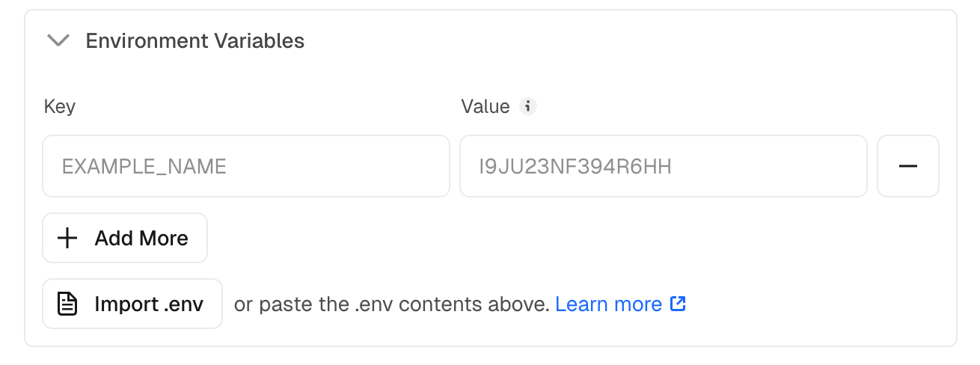Click the Value column label
980x365 pixels.
click(485, 106)
